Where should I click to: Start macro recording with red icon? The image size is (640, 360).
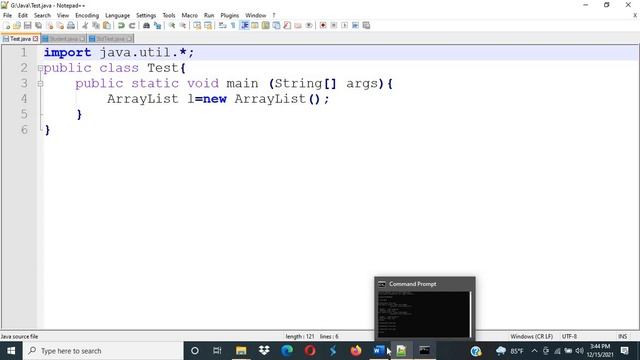tap(323, 25)
